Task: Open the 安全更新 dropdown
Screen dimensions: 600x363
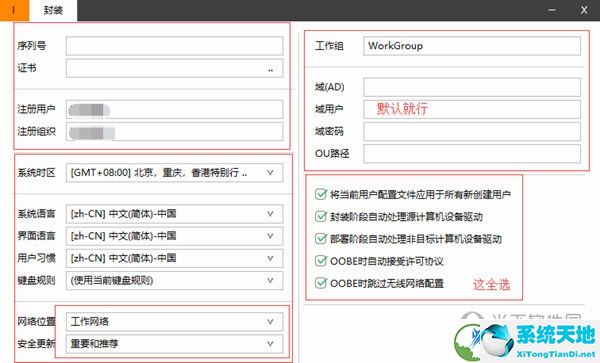Action: pyautogui.click(x=174, y=344)
